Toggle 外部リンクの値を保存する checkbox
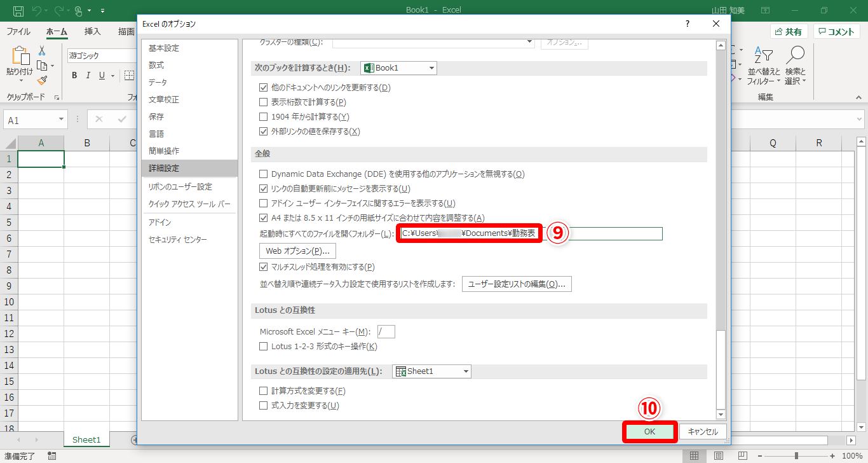The image size is (868, 463). [264, 132]
